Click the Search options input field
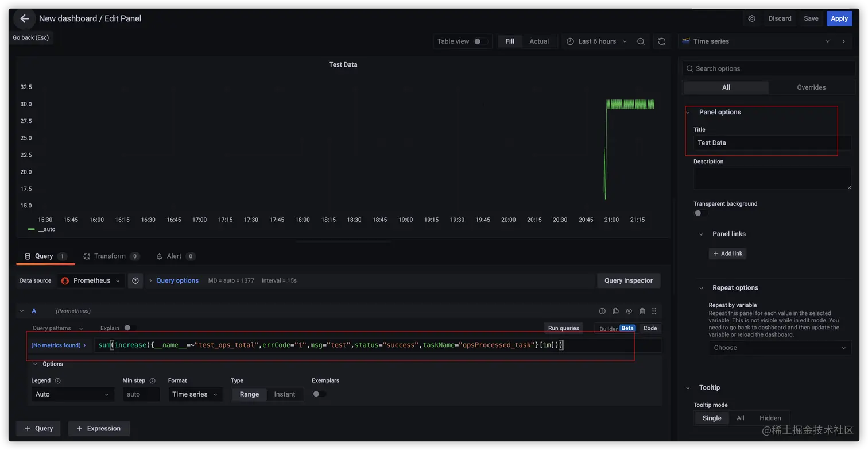The width and height of the screenshot is (868, 450). [769, 68]
